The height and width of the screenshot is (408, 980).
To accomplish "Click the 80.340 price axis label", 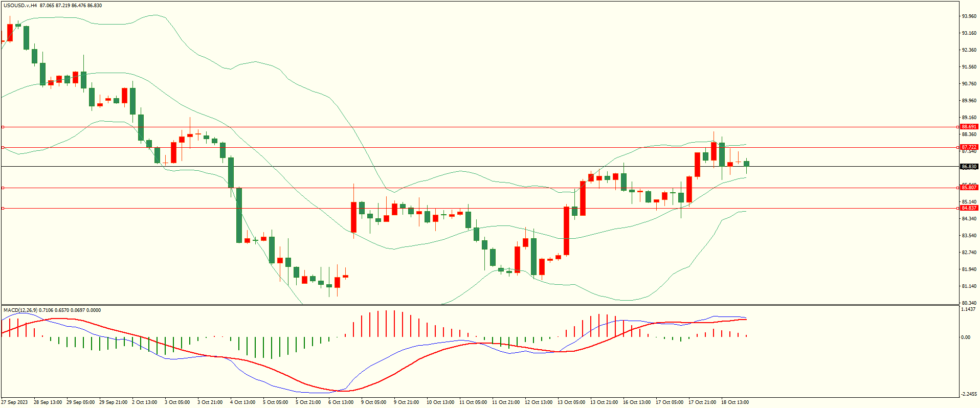I will point(969,303).
